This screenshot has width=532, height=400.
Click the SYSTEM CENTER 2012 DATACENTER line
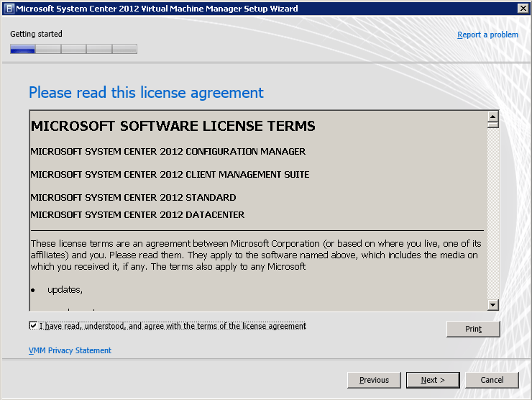pos(137,214)
